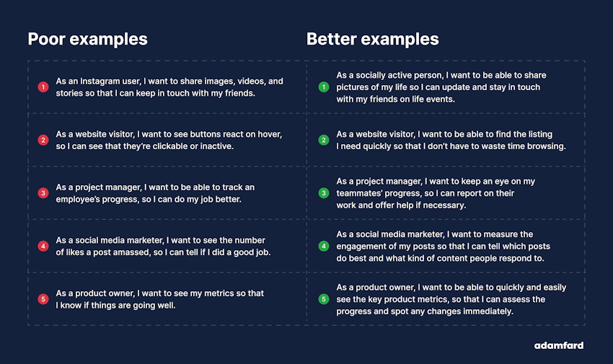
Task: Click the socially active person story
Action: pos(441,87)
